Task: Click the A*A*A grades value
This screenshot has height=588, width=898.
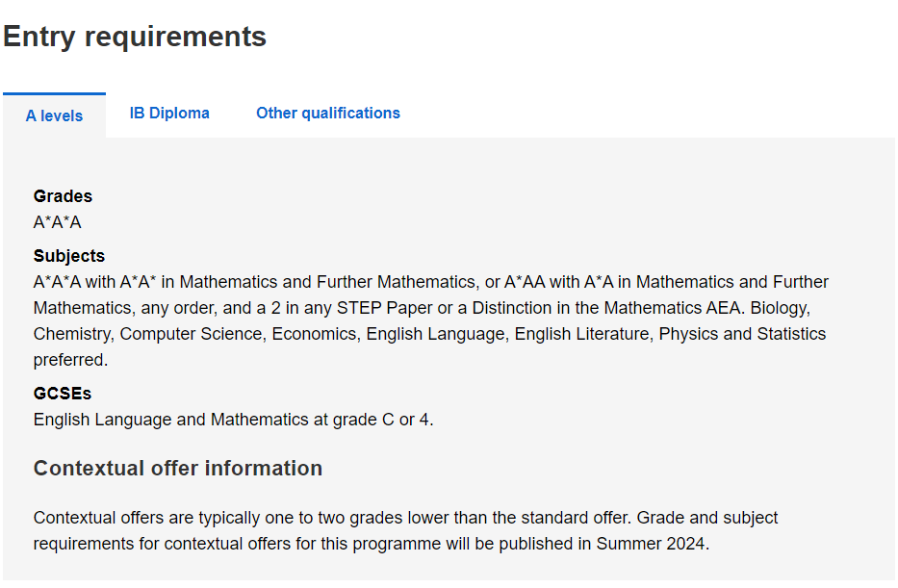Action: tap(58, 222)
